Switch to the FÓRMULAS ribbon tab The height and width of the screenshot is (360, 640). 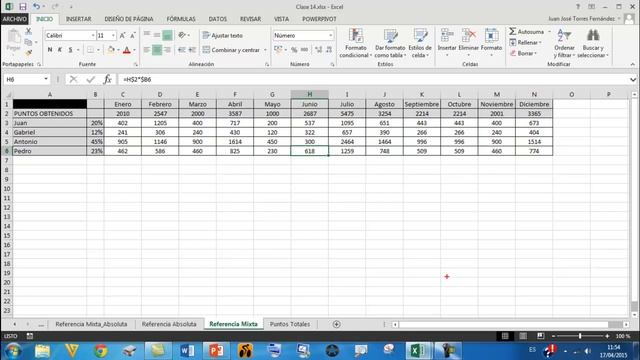pyautogui.click(x=181, y=19)
